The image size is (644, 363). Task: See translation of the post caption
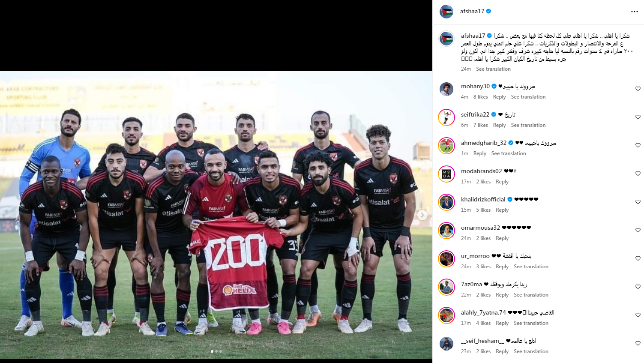tap(493, 69)
